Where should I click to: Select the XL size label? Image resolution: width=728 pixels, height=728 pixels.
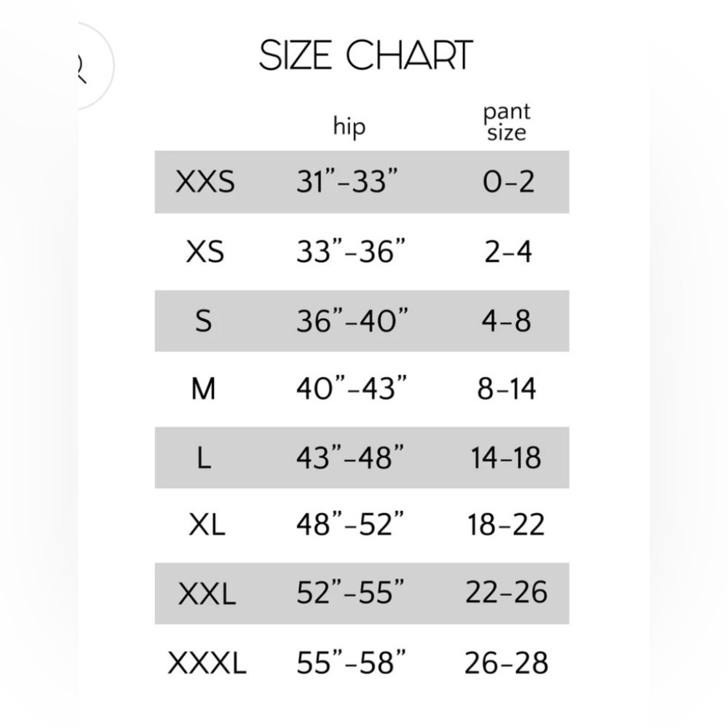(x=206, y=525)
